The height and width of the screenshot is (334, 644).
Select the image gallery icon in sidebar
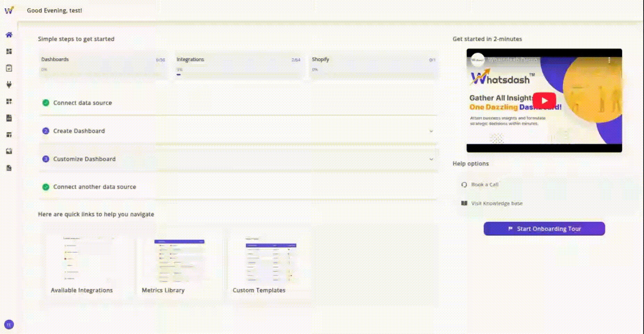pyautogui.click(x=9, y=151)
